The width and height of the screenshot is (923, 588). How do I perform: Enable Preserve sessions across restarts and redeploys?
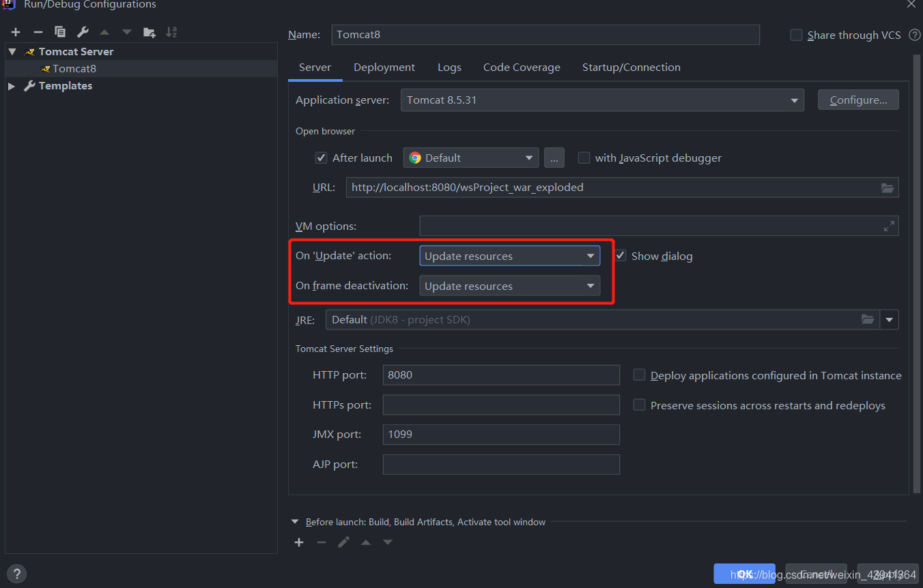click(639, 405)
